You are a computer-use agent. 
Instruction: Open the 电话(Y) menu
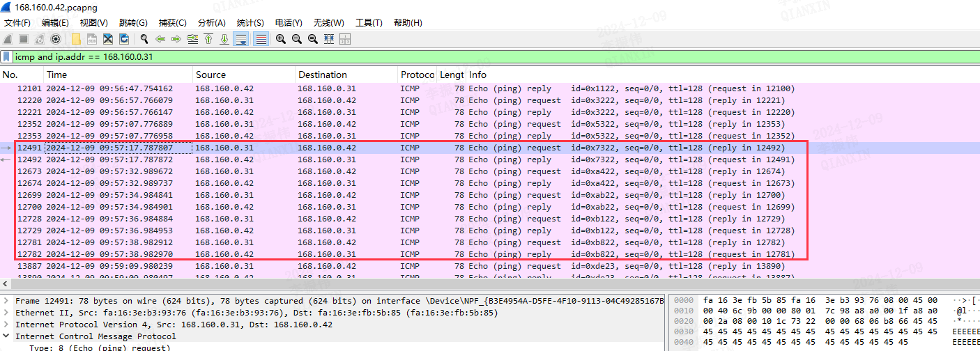[x=289, y=23]
